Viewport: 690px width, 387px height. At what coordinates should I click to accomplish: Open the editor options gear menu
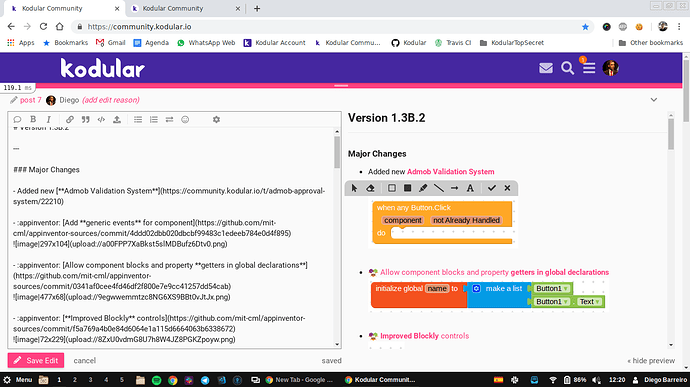click(x=216, y=119)
